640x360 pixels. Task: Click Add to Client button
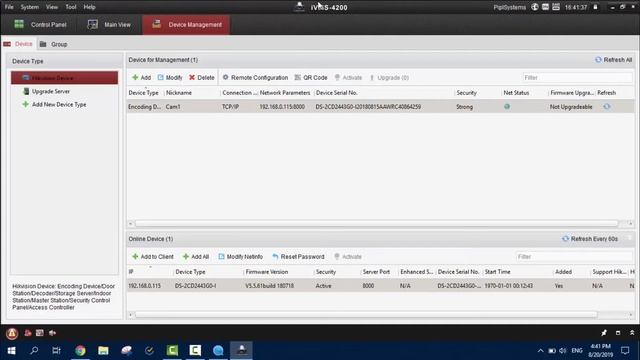coord(153,257)
